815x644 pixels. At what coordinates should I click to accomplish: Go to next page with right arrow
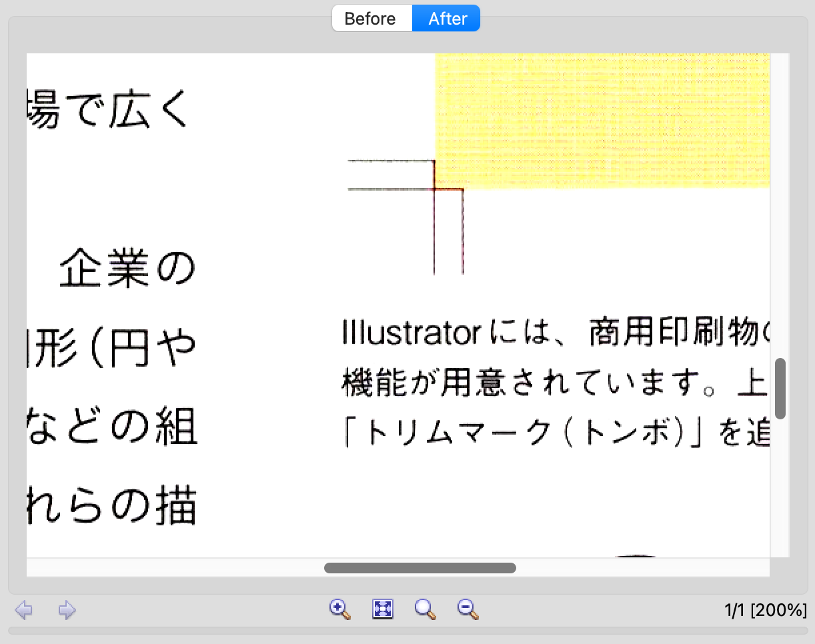pos(67,610)
